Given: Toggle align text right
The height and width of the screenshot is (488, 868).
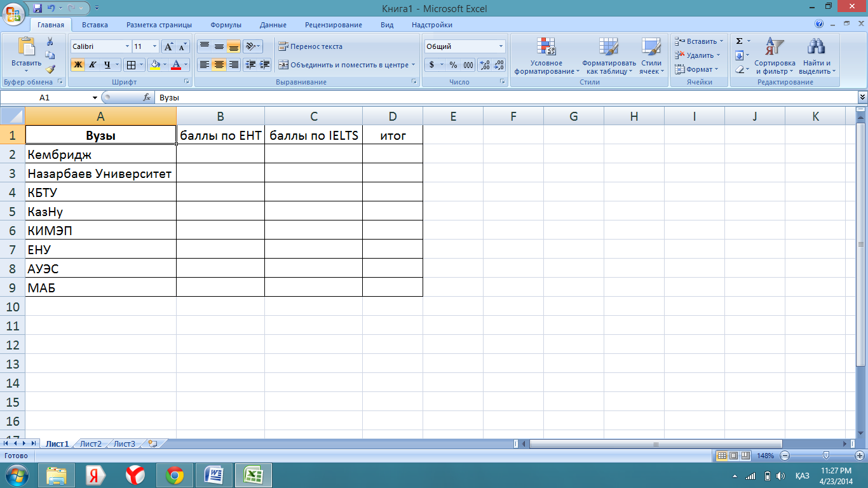Looking at the screenshot, I should click(234, 65).
